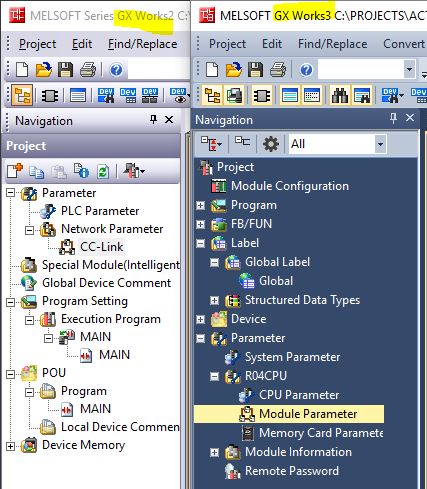Select Global label item under Global Label

tap(276, 281)
